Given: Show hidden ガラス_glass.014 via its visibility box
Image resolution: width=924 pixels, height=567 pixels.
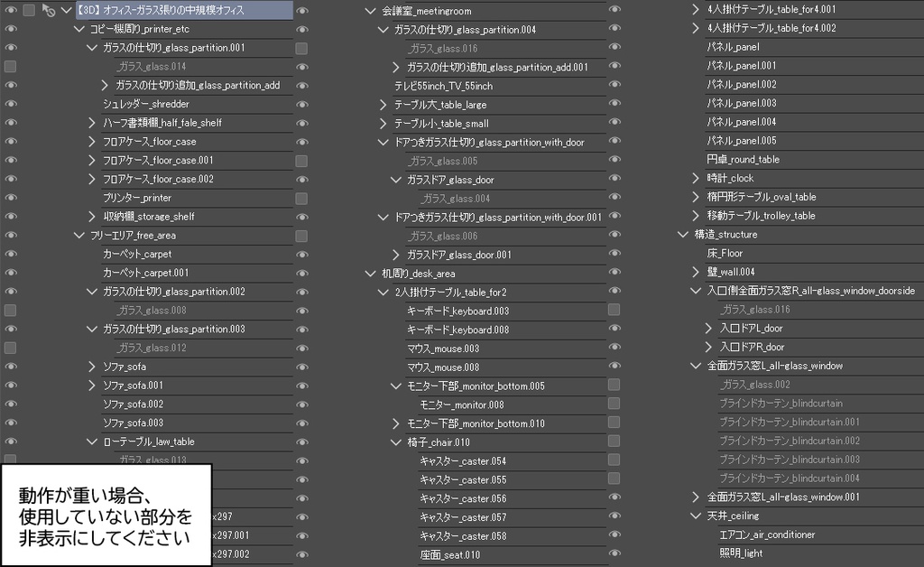Looking at the screenshot, I should pos(11,67).
